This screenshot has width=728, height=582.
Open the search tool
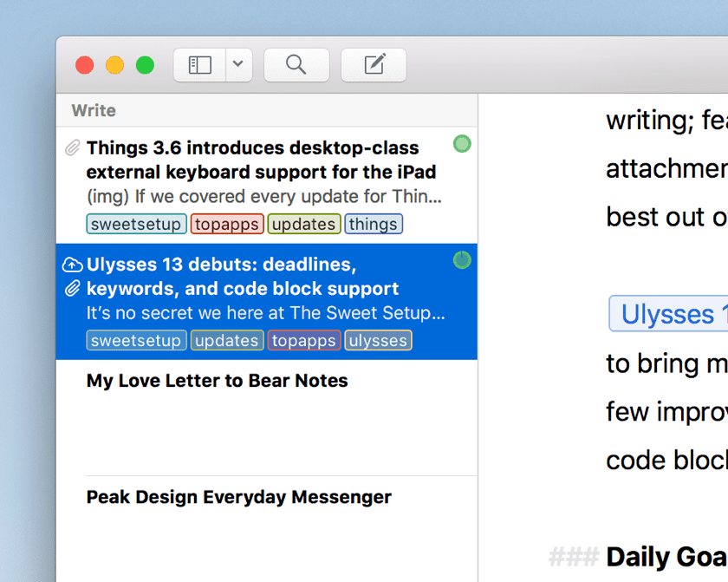[x=296, y=65]
